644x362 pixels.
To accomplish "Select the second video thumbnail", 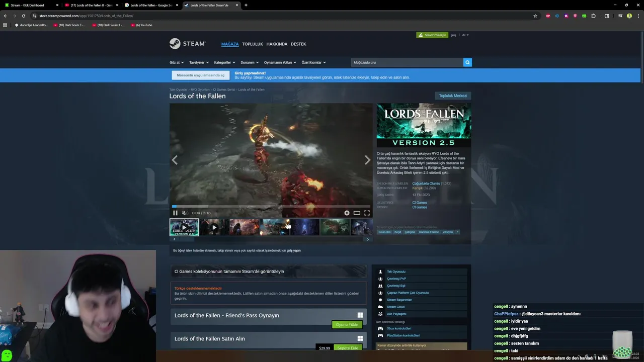I will [x=214, y=227].
